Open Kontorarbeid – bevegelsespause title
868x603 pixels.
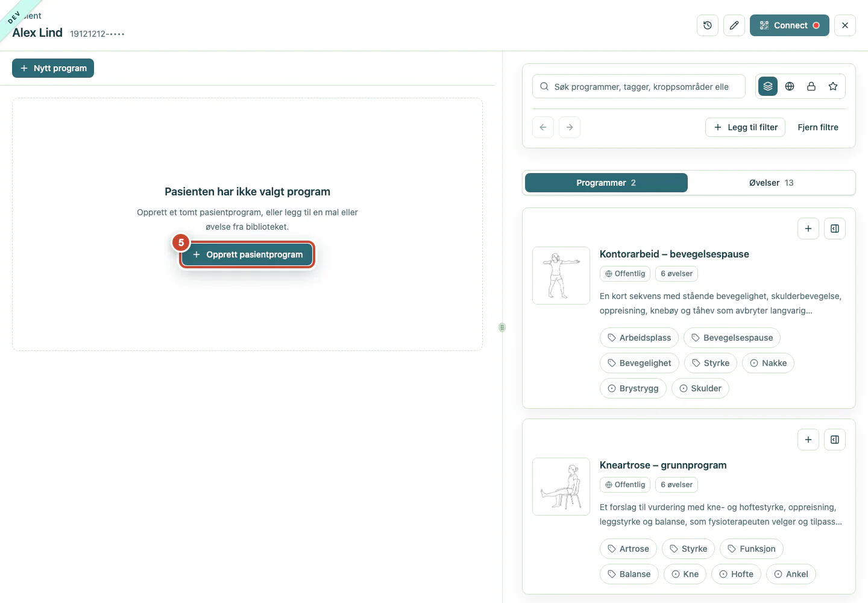(x=675, y=254)
